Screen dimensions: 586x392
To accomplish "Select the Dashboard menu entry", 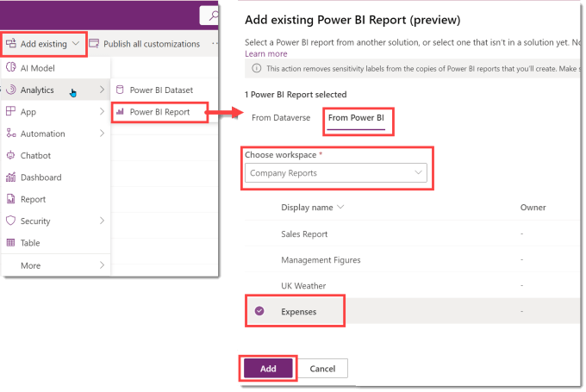I will pyautogui.click(x=56, y=177).
